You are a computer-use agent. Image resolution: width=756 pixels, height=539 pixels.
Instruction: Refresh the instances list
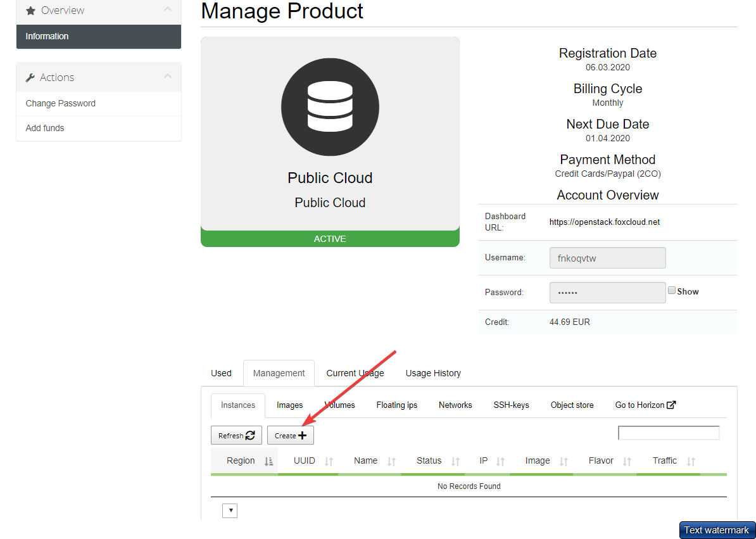tap(236, 435)
